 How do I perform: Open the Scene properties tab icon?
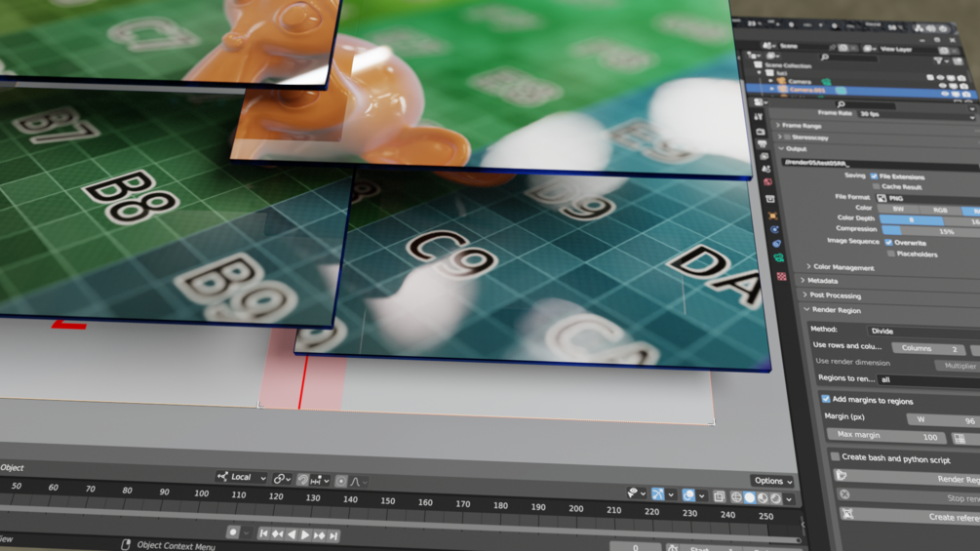(x=766, y=170)
